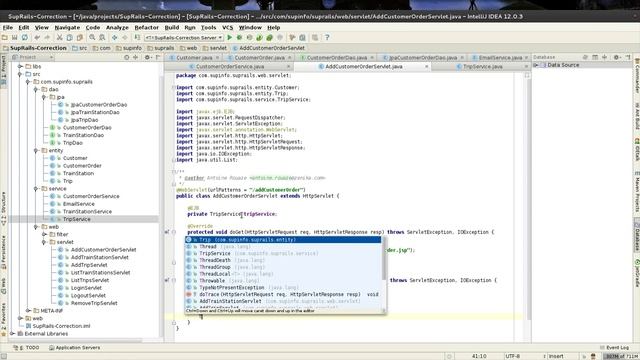
Task: Click the green Run button
Action: 229,38
